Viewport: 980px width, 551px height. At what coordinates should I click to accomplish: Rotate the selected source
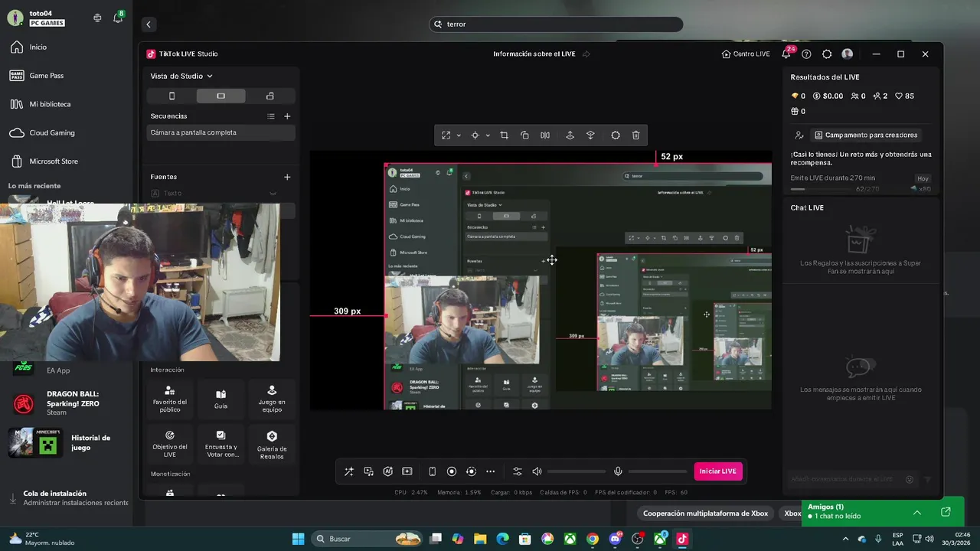pyautogui.click(x=524, y=135)
